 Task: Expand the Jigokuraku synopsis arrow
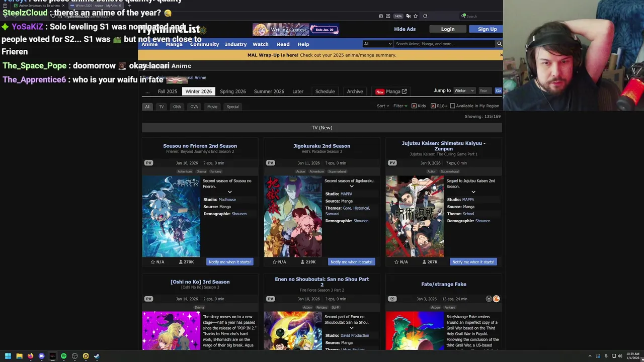click(x=351, y=186)
